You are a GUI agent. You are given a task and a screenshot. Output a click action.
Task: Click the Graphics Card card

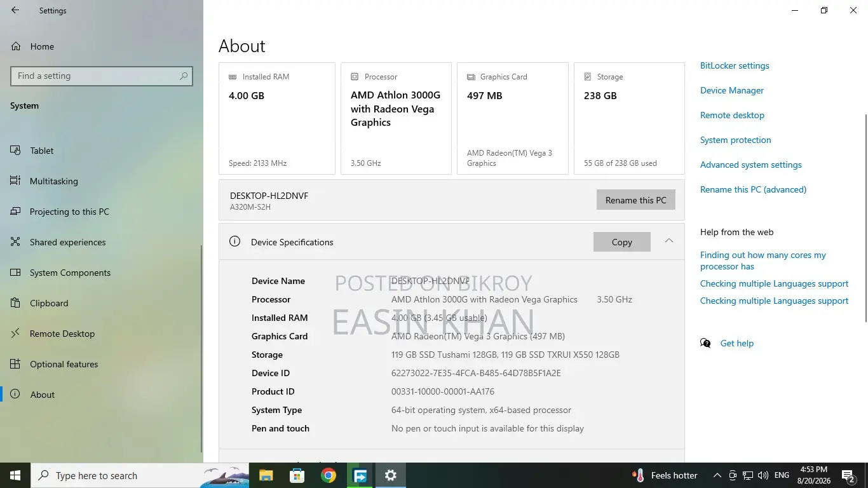click(513, 118)
